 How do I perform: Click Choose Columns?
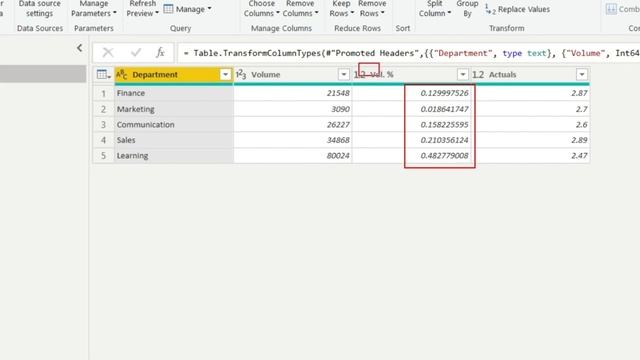coord(262,9)
